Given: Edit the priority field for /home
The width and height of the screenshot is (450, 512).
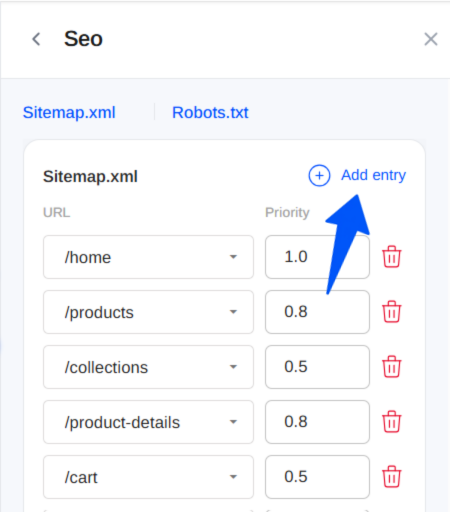Looking at the screenshot, I should 317,257.
